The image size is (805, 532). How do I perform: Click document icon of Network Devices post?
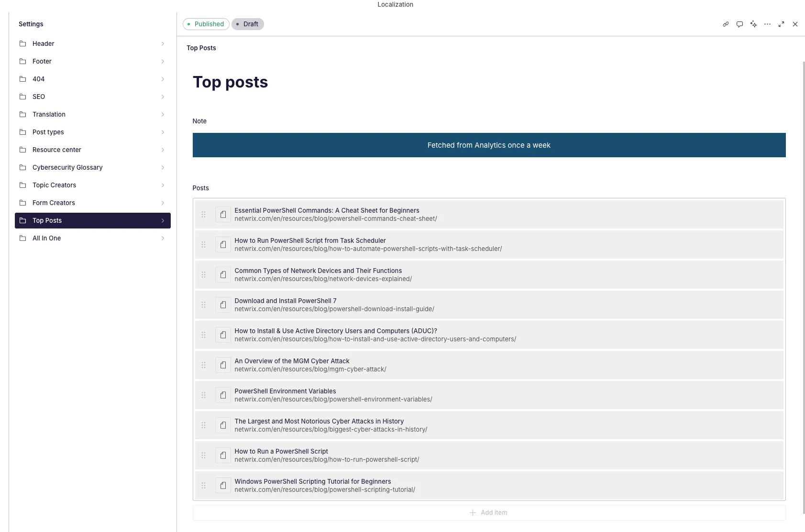coord(223,275)
